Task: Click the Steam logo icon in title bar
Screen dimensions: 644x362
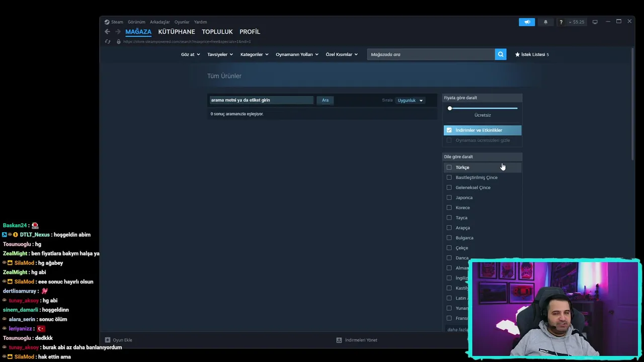Action: pyautogui.click(x=107, y=22)
